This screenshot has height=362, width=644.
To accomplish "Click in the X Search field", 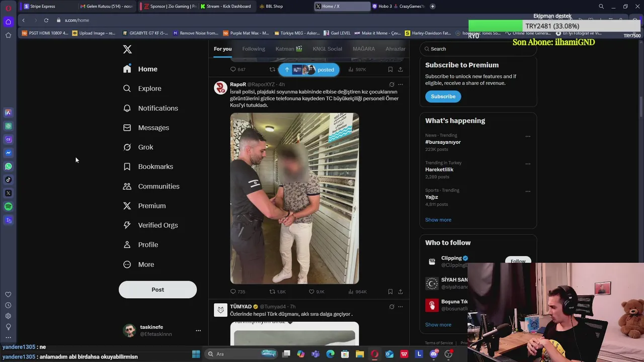I will 478,49.
